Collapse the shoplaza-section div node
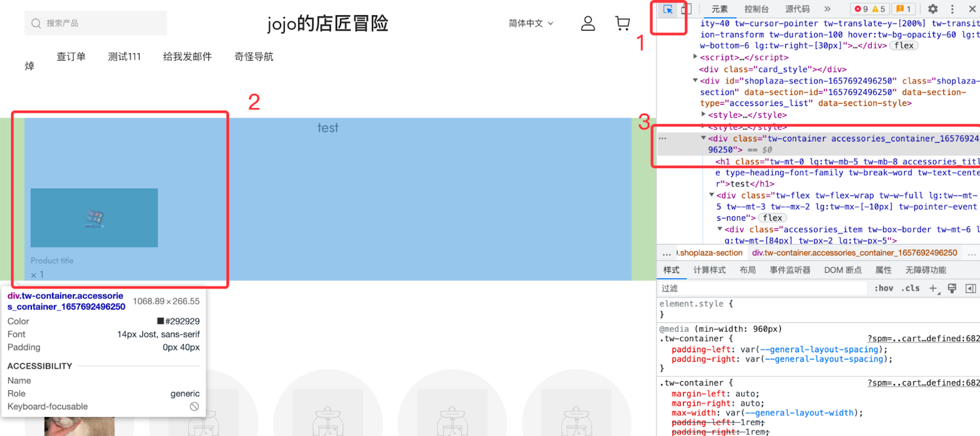Screen dimensions: 980x436 696,80
